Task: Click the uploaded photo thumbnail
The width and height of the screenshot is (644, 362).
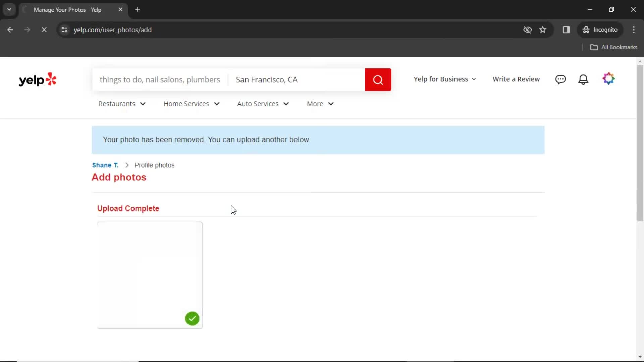Action: tap(150, 275)
